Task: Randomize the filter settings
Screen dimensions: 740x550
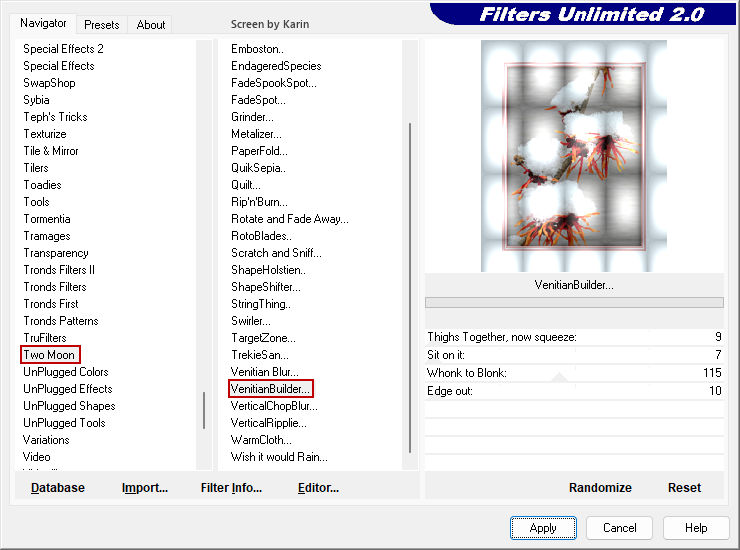Action: [x=600, y=488]
